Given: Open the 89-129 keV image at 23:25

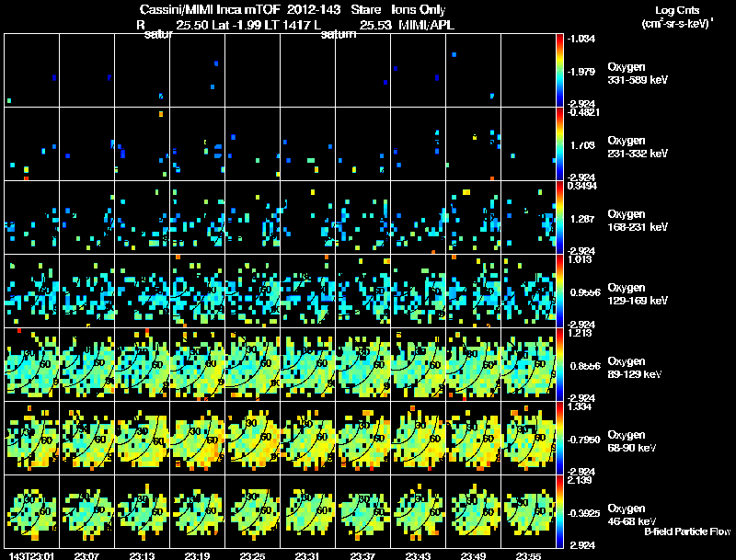Looking at the screenshot, I should click(x=252, y=364).
